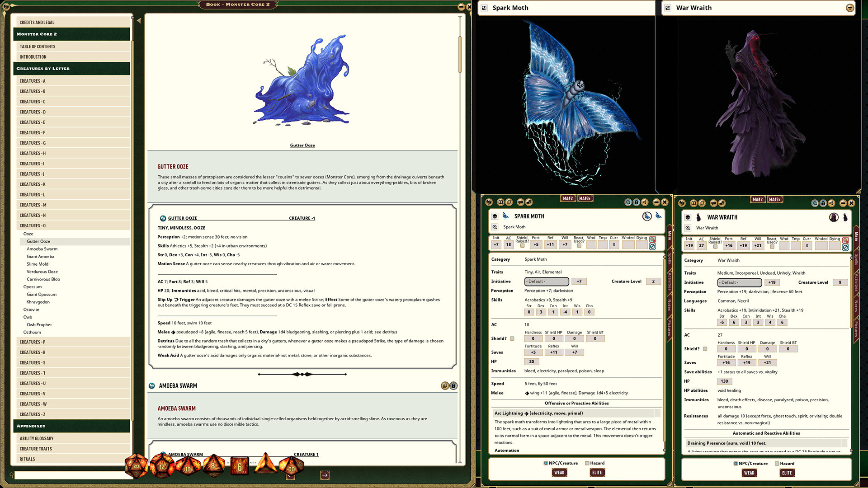
Task: Lock the Spark Moth sheet via the lock icon
Action: (636, 202)
